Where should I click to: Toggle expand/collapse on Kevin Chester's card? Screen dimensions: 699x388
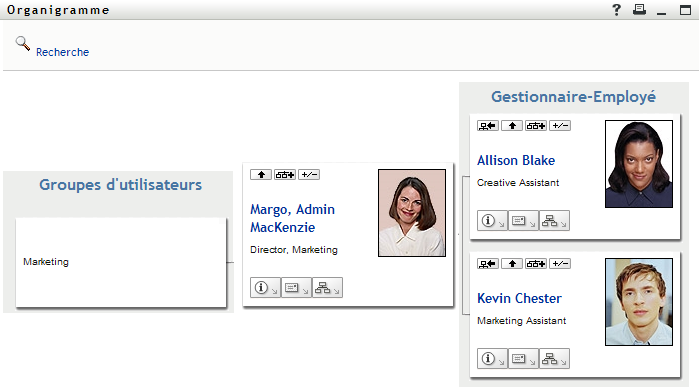[560, 264]
